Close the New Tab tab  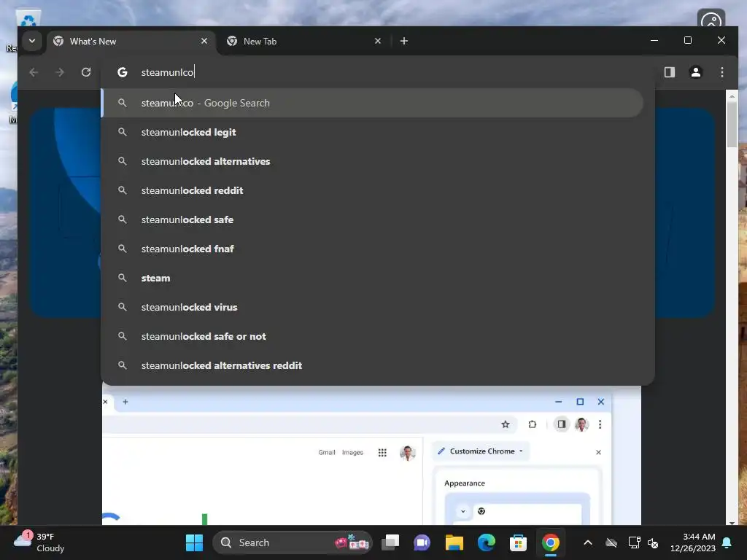click(378, 41)
